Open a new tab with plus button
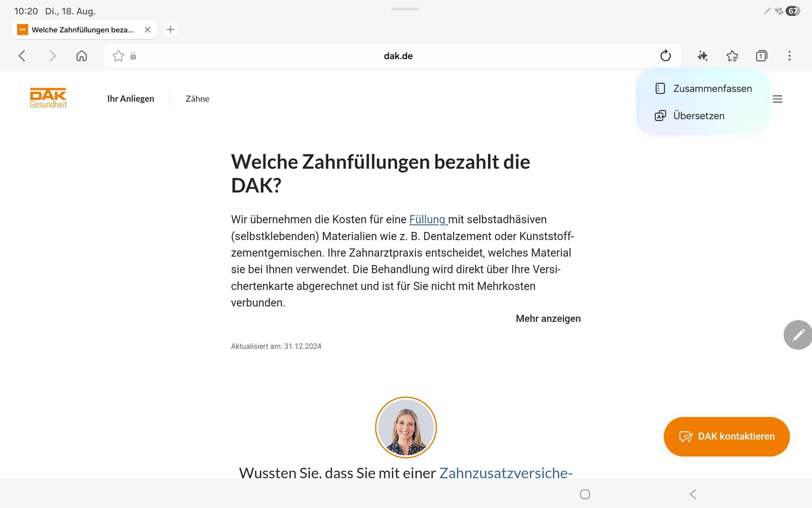 pos(170,30)
